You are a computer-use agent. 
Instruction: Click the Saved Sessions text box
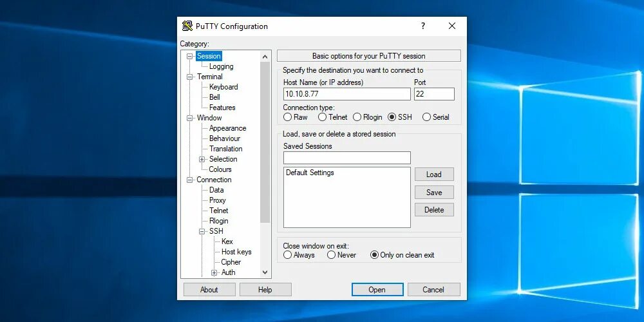click(347, 158)
